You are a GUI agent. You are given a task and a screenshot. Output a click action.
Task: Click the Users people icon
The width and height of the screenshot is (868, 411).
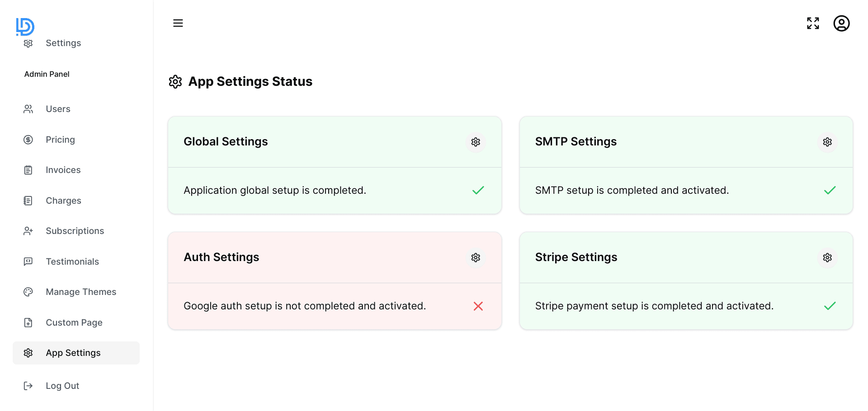(x=28, y=109)
